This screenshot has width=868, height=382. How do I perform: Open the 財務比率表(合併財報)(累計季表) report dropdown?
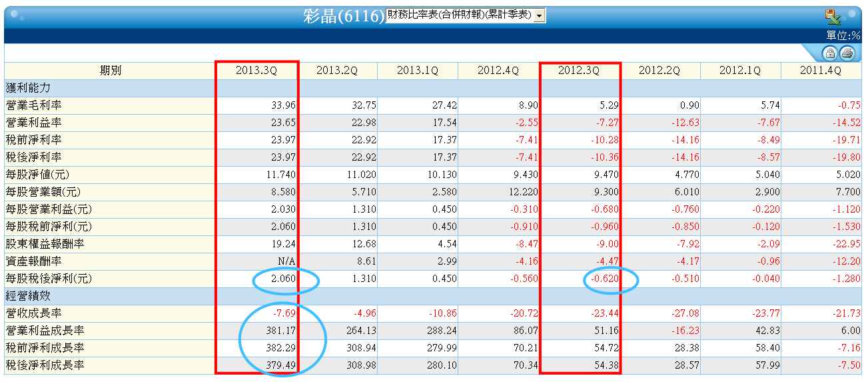[x=466, y=15]
